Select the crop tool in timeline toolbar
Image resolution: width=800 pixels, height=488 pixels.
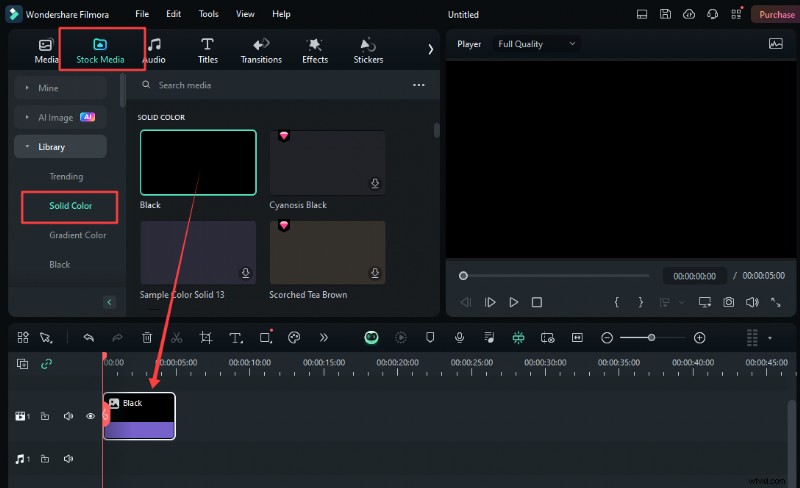point(206,338)
